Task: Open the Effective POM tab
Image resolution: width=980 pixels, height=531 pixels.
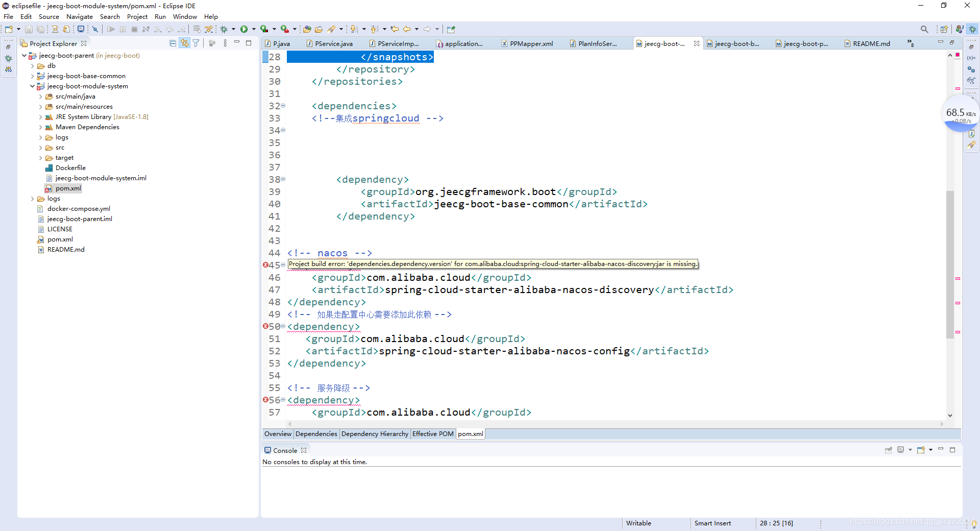Action: [x=433, y=434]
